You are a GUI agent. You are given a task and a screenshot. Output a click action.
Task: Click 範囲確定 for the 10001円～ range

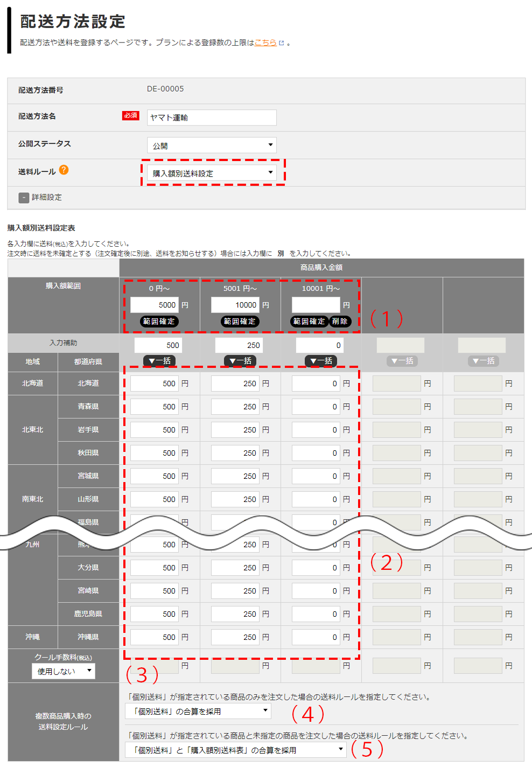tap(309, 322)
